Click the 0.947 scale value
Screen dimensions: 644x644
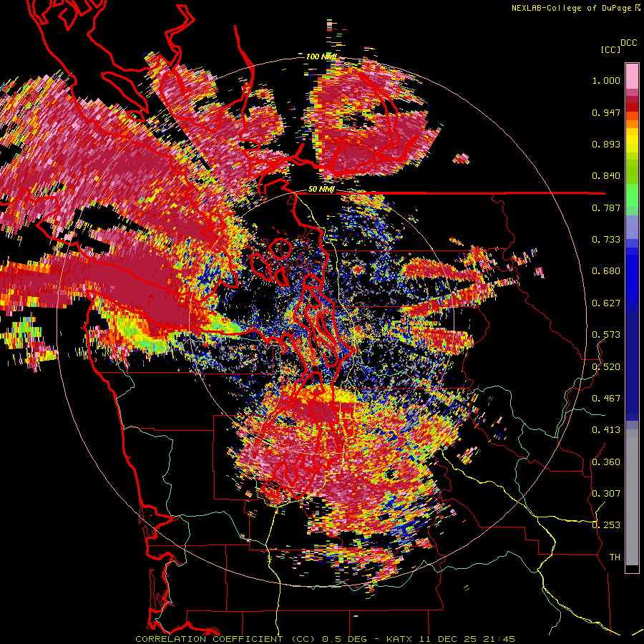coord(606,112)
